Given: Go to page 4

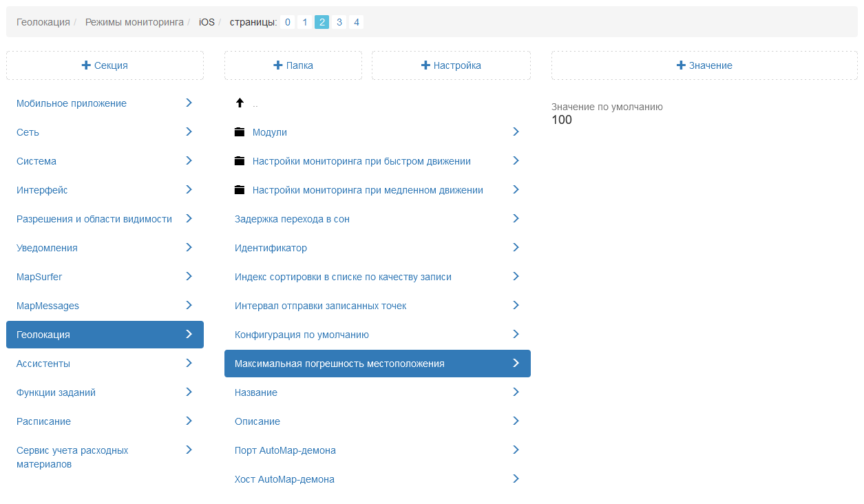Looking at the screenshot, I should pos(356,22).
